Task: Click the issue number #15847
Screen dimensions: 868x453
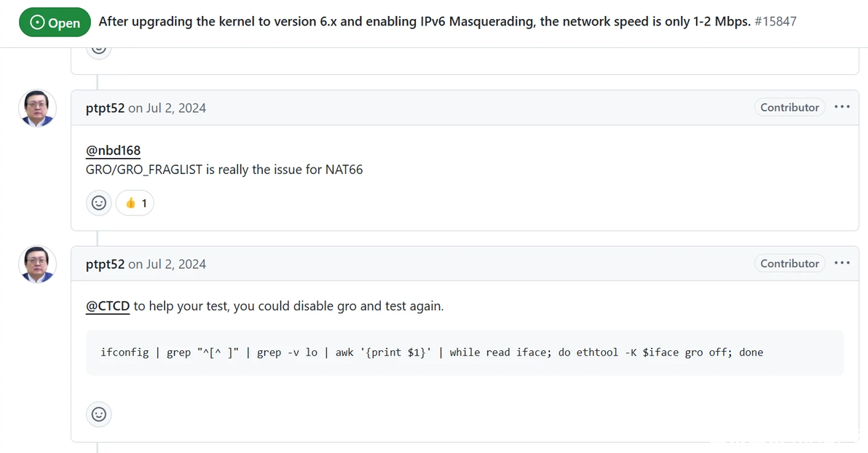Action: click(776, 21)
